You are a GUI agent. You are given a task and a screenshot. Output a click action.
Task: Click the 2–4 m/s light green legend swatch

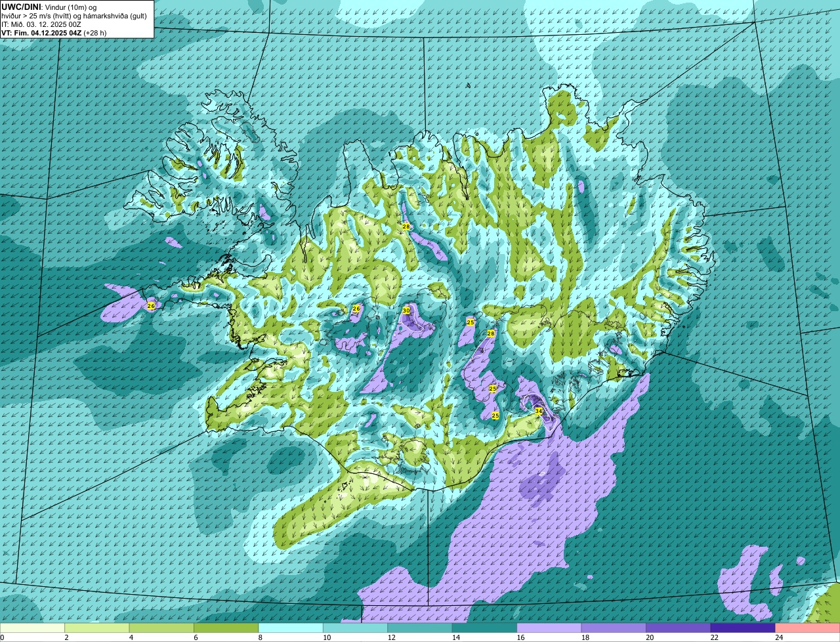tap(98, 628)
